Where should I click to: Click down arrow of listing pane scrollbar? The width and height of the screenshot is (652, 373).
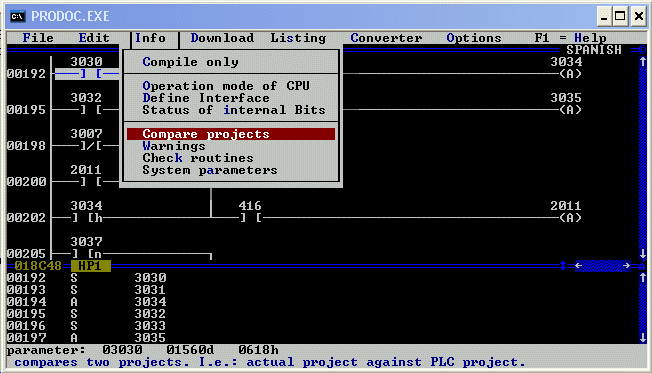[x=643, y=337]
